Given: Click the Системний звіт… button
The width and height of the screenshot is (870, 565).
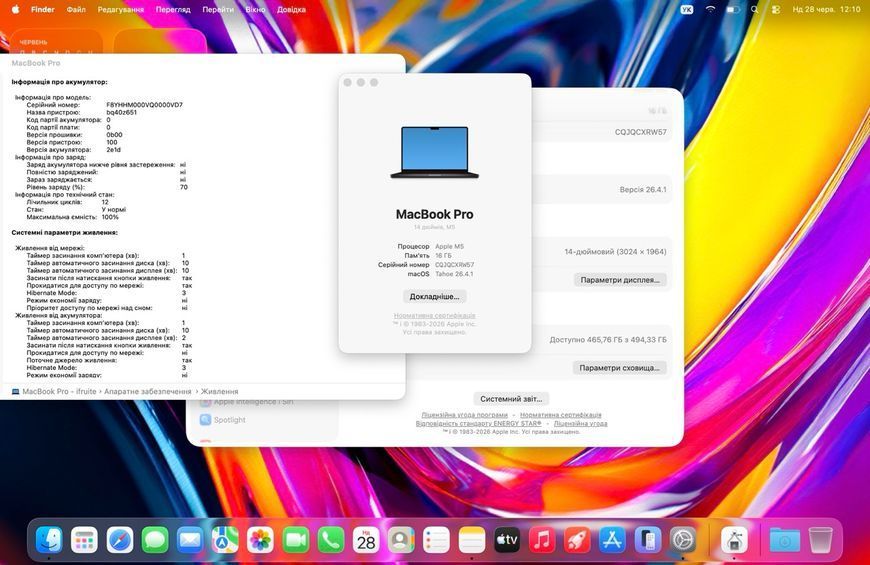Looking at the screenshot, I should (511, 398).
